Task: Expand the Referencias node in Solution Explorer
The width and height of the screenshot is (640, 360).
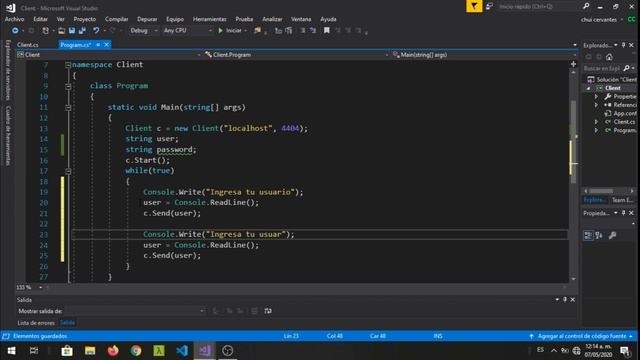Action: click(596, 105)
